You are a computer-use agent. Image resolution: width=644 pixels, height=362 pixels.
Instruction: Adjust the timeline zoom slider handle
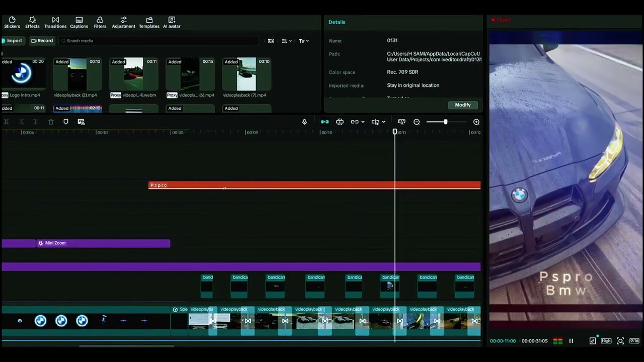click(445, 122)
